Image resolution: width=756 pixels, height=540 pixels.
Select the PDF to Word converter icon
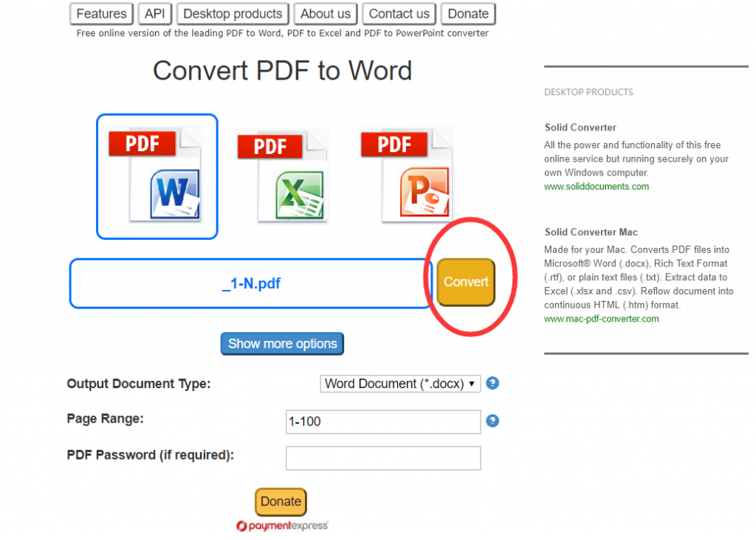coord(157,176)
